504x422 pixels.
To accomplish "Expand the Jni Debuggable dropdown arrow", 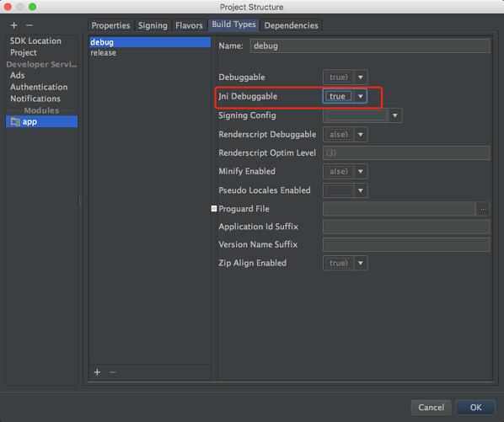I will 361,96.
